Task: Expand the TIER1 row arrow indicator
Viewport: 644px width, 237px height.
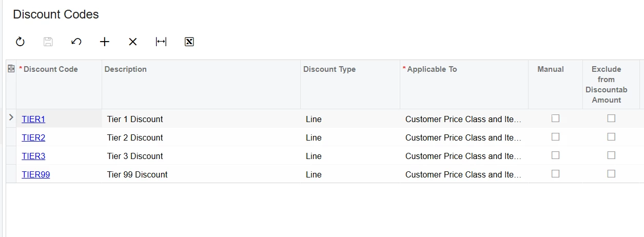Action: coord(11,118)
